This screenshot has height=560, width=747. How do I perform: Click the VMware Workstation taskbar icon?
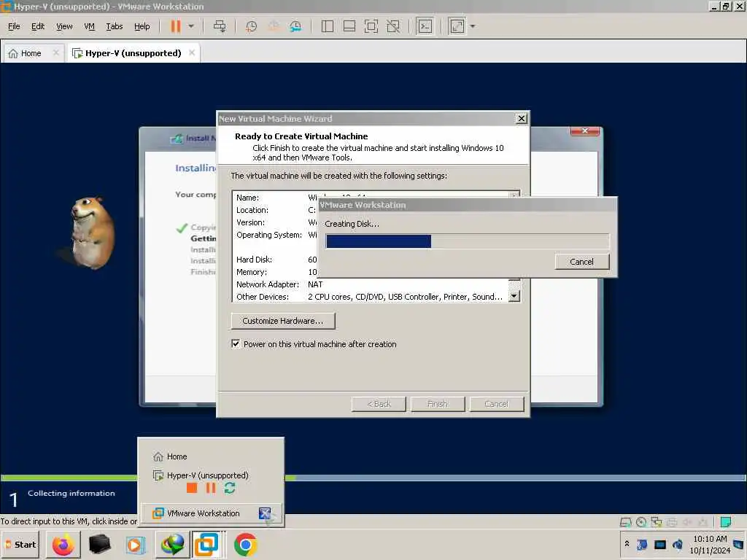point(206,545)
